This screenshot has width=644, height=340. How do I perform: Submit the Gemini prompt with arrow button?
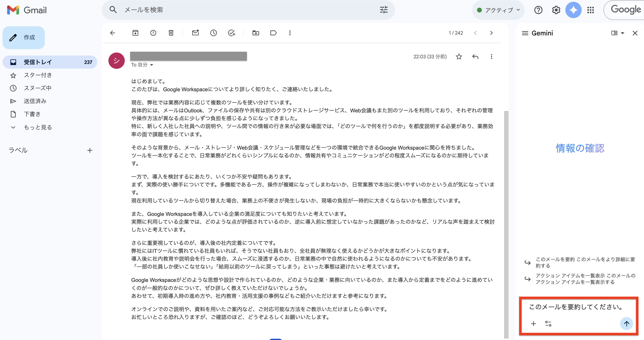[626, 324]
